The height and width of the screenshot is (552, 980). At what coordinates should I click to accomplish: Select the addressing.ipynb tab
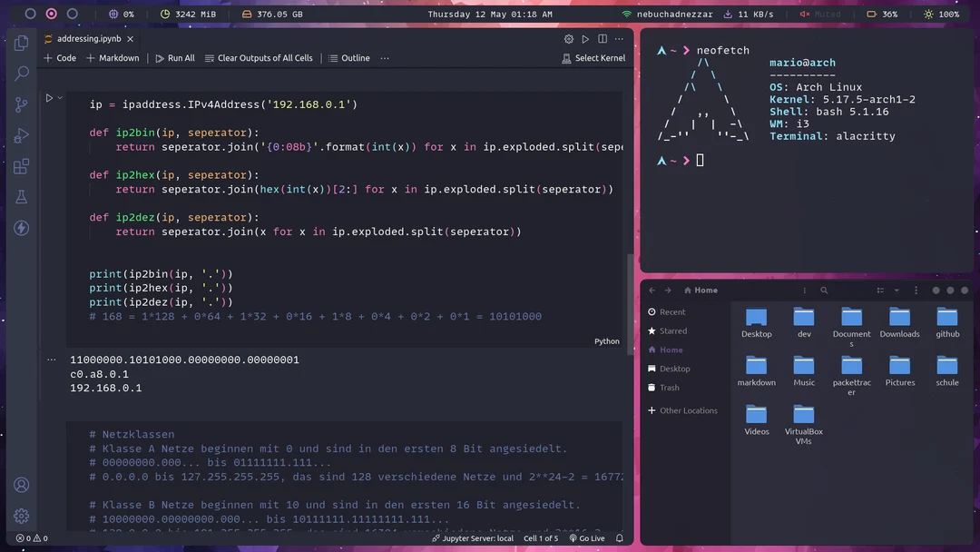pyautogui.click(x=88, y=39)
